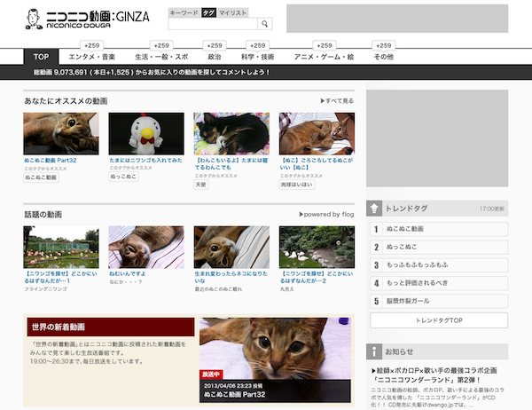The height and width of the screenshot is (410, 532).
Task: Click the 生まれ変わったらネコになりたいな title link
Action: pos(231,277)
